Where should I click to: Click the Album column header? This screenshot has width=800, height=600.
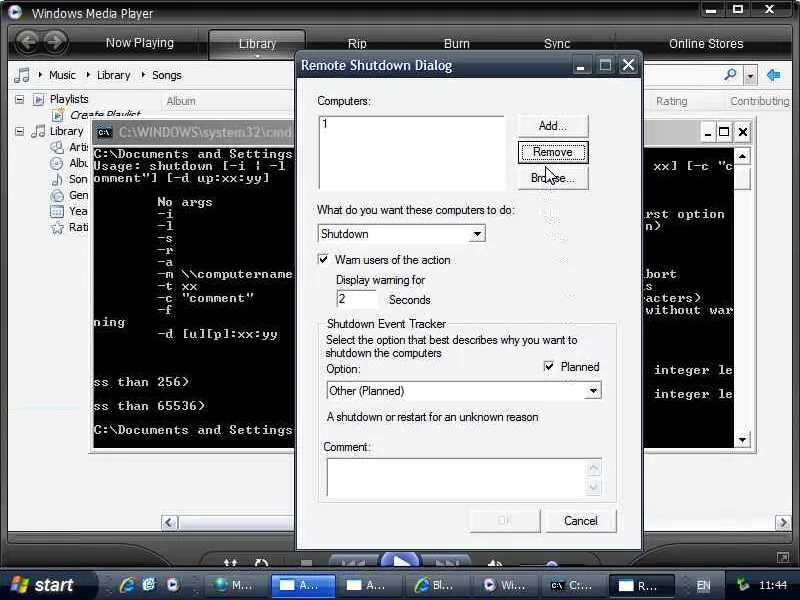[x=181, y=101]
